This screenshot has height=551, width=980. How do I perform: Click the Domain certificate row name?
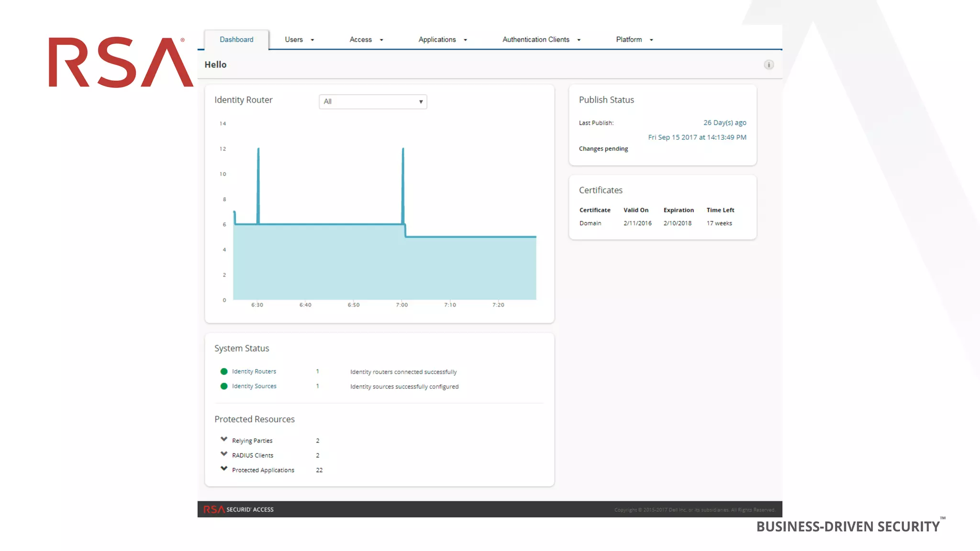pyautogui.click(x=590, y=223)
